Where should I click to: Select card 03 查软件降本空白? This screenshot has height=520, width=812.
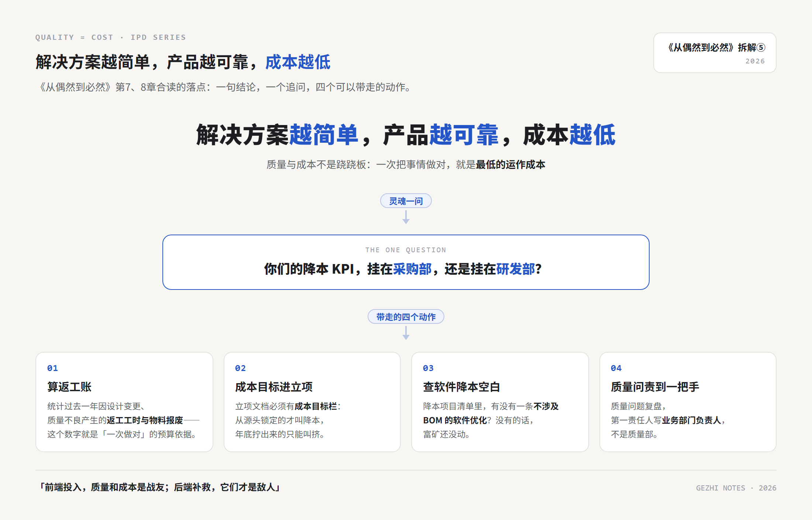point(500,402)
